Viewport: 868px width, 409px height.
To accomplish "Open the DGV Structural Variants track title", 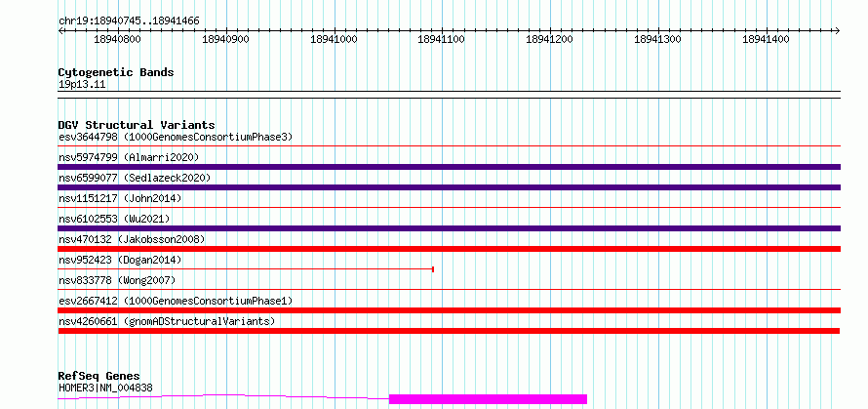I will pyautogui.click(x=137, y=125).
